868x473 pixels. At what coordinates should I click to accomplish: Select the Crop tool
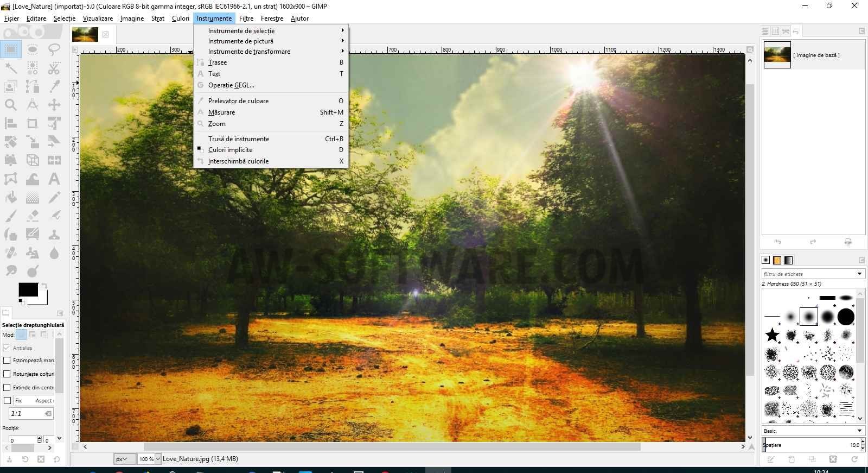[32, 124]
